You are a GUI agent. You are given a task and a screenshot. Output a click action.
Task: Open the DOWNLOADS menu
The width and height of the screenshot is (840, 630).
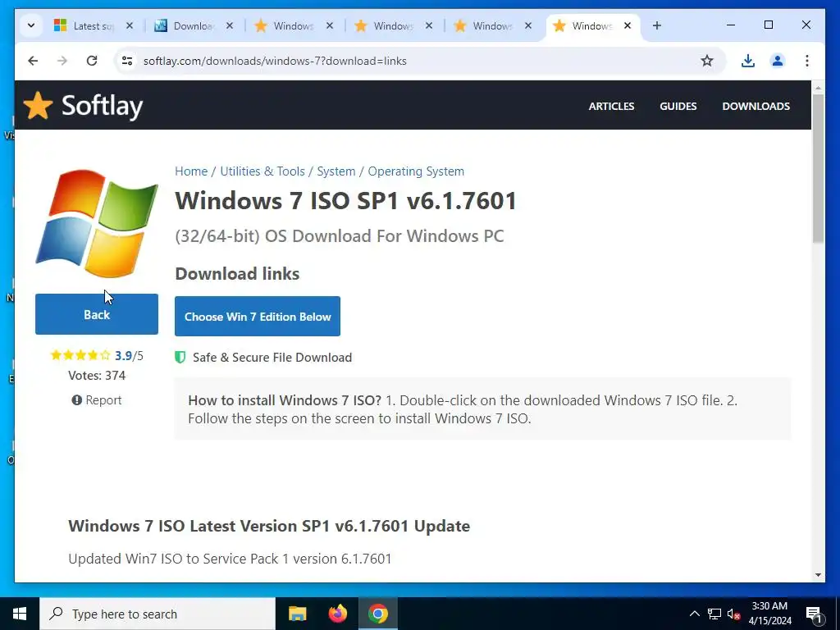(756, 106)
